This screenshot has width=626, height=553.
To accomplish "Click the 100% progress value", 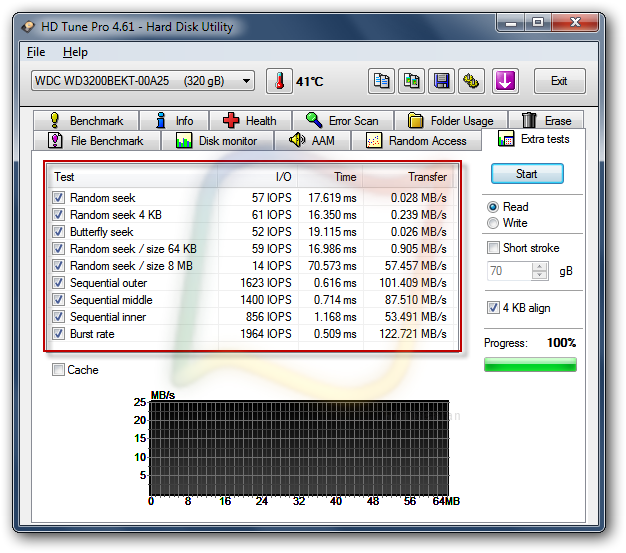I will (x=561, y=343).
